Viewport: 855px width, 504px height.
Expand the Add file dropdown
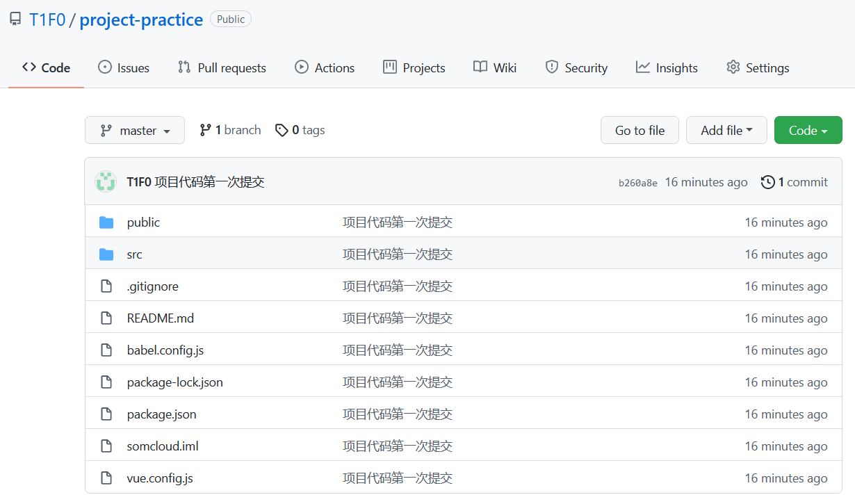[726, 130]
